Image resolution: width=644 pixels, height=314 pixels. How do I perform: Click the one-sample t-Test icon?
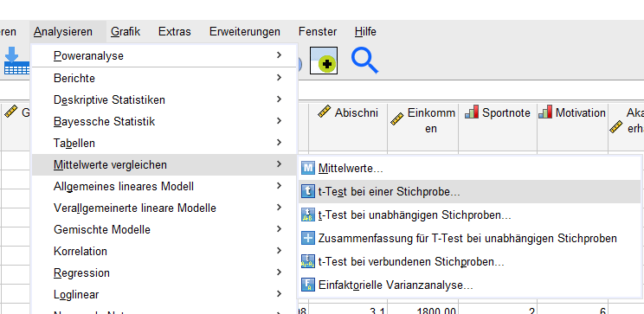307,191
